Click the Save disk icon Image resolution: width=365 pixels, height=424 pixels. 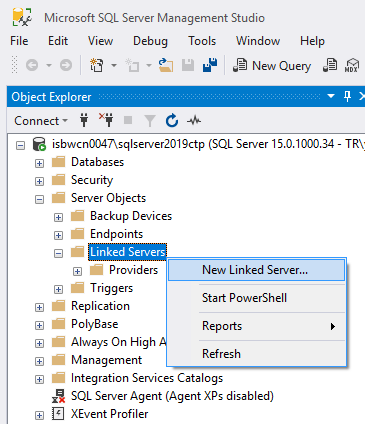[x=188, y=65]
